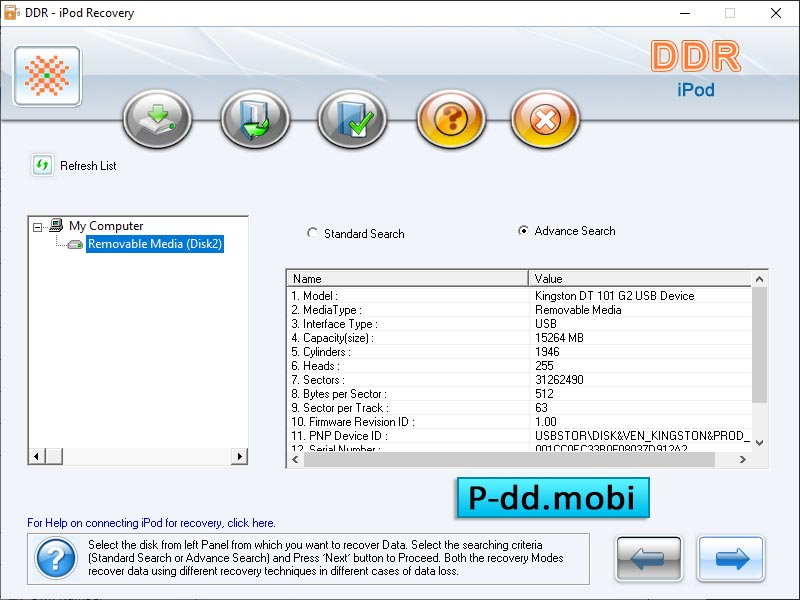Click the DDR iPod Recovery logo icon
This screenshot has height=600, width=800.
[47, 76]
